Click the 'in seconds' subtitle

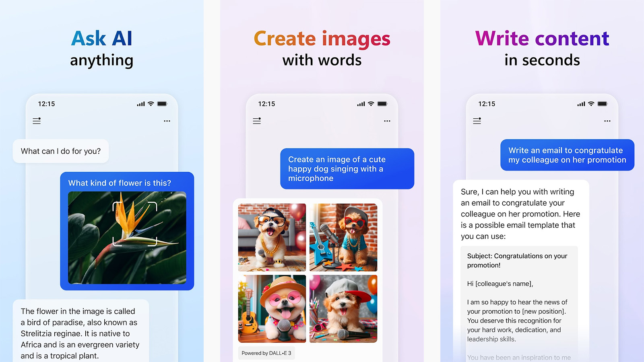[x=542, y=60]
